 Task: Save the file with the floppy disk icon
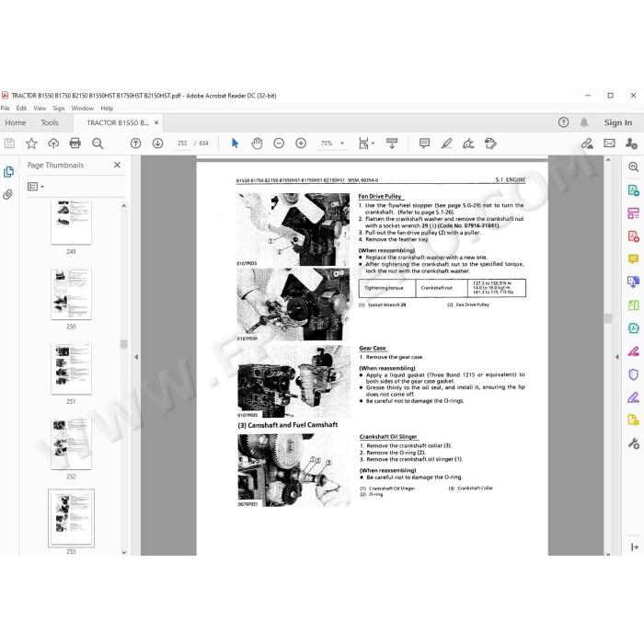pyautogui.click(x=9, y=144)
